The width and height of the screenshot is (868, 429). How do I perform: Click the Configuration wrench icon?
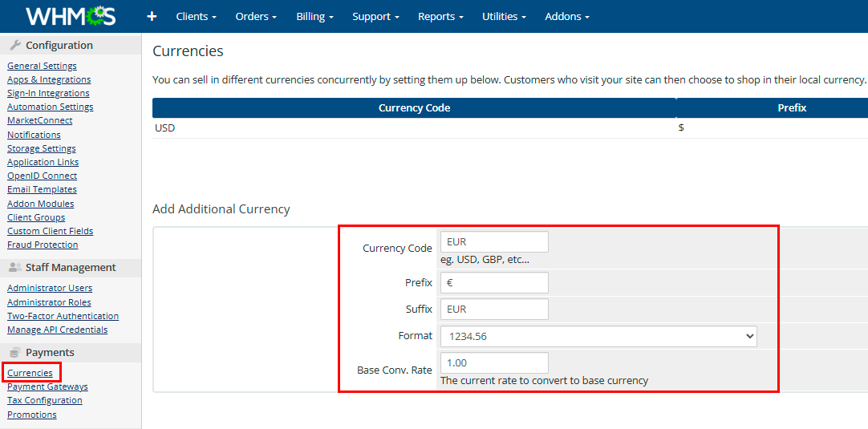[x=15, y=46]
